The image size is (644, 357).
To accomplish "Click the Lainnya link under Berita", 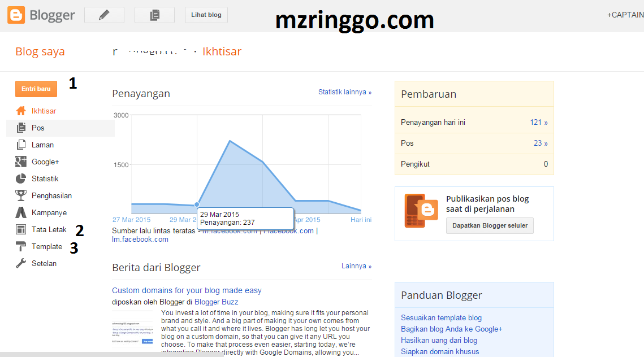I will click(x=356, y=266).
